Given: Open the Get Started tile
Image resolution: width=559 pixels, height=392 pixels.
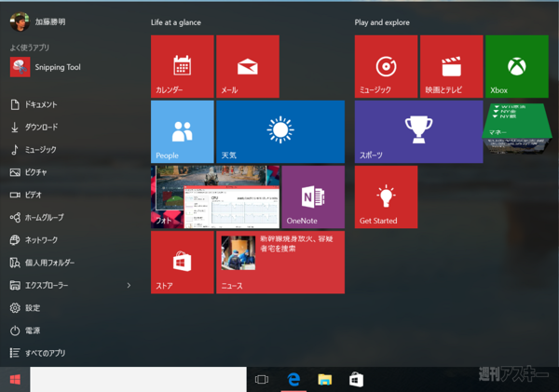Looking at the screenshot, I should click(386, 196).
